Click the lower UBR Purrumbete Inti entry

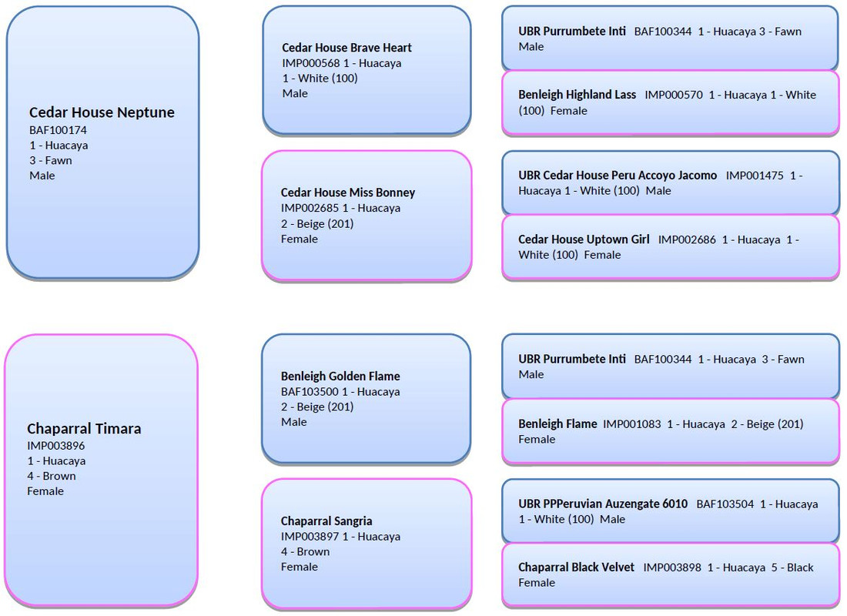(x=671, y=367)
